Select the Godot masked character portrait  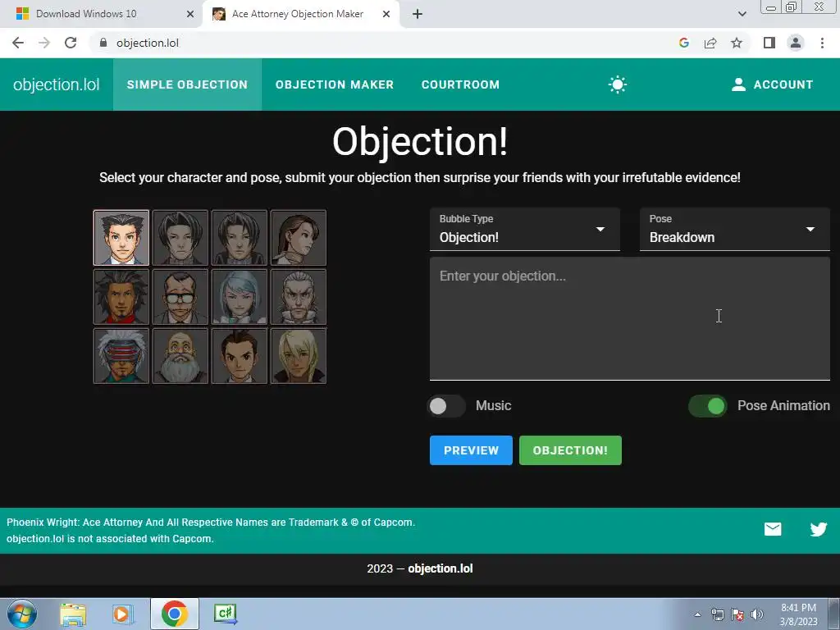coord(121,356)
